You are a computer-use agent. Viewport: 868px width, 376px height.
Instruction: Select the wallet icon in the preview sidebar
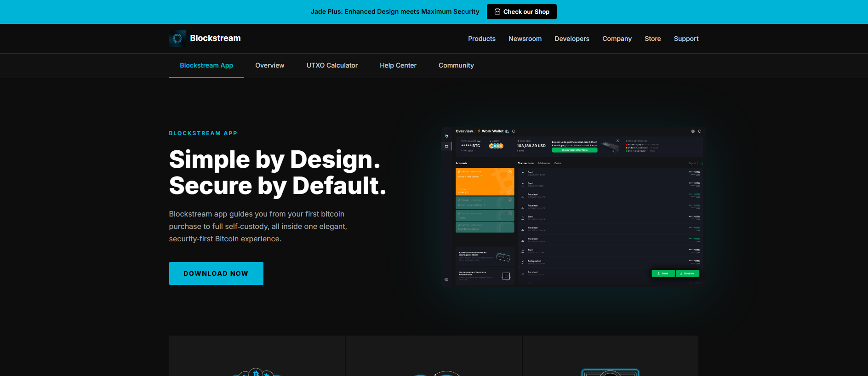[x=446, y=146]
